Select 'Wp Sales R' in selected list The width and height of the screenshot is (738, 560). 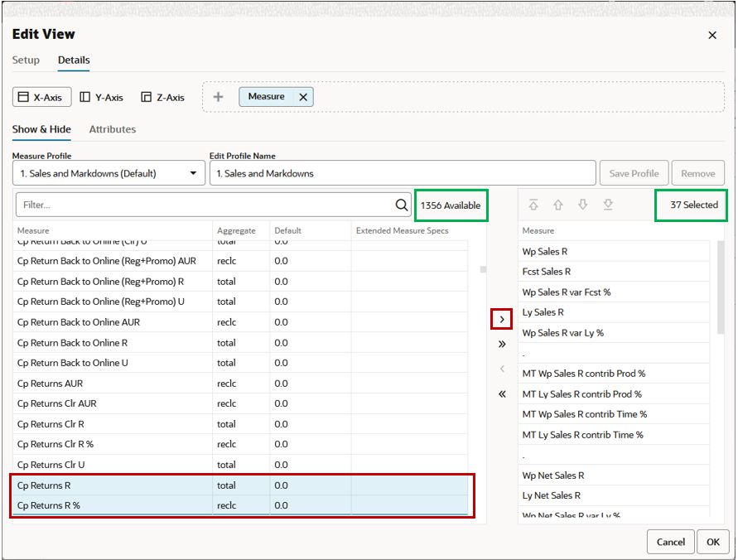coord(614,252)
